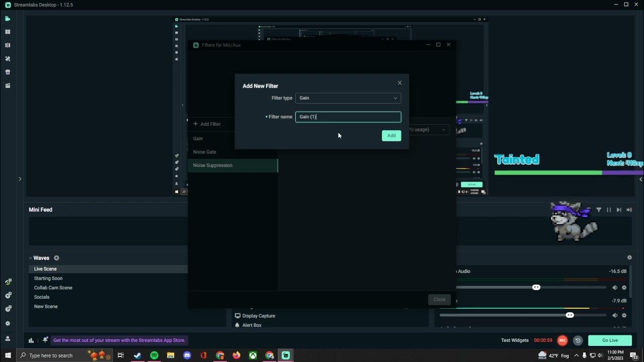
Task: Toggle the replay buffer button
Action: (x=578, y=340)
